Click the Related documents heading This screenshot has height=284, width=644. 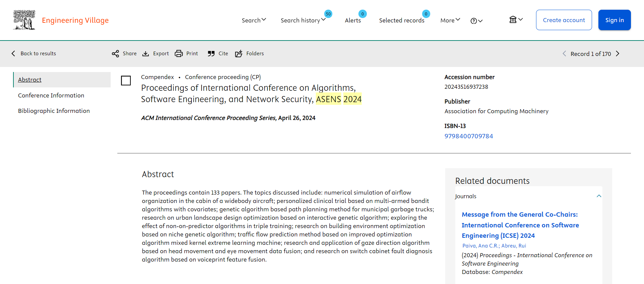[492, 181]
